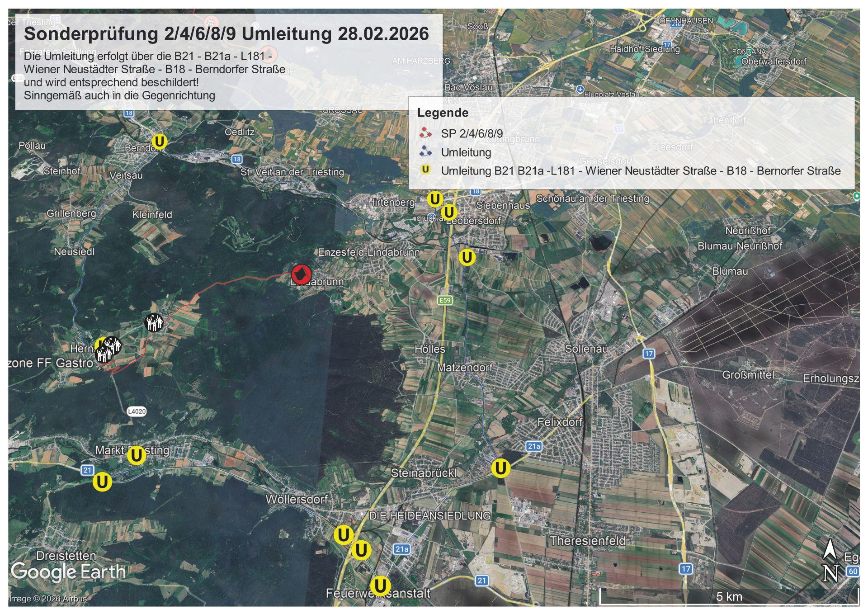Click the Flugplatz Vöslau airport icon

[580, 90]
